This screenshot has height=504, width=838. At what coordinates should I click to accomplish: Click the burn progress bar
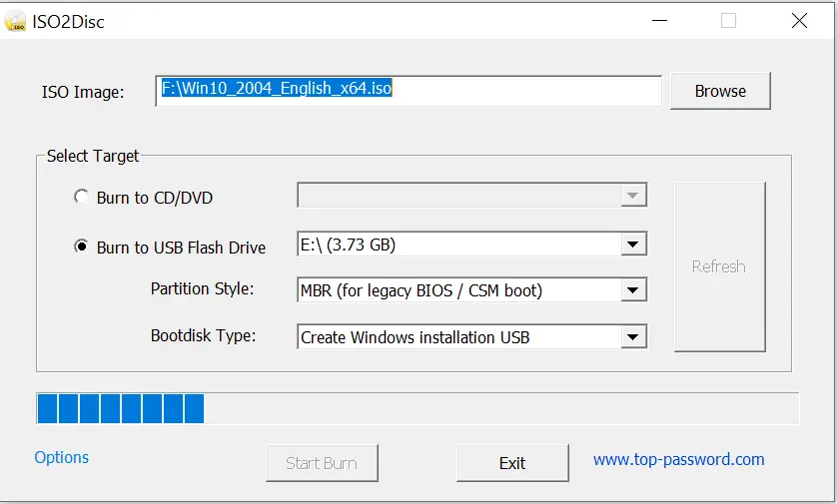coord(418,408)
